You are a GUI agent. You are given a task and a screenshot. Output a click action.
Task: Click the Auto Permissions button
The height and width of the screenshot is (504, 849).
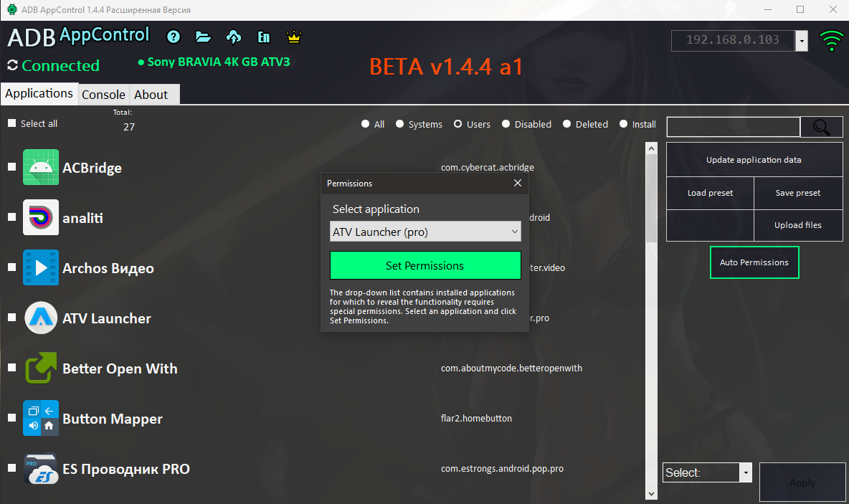pyautogui.click(x=754, y=262)
